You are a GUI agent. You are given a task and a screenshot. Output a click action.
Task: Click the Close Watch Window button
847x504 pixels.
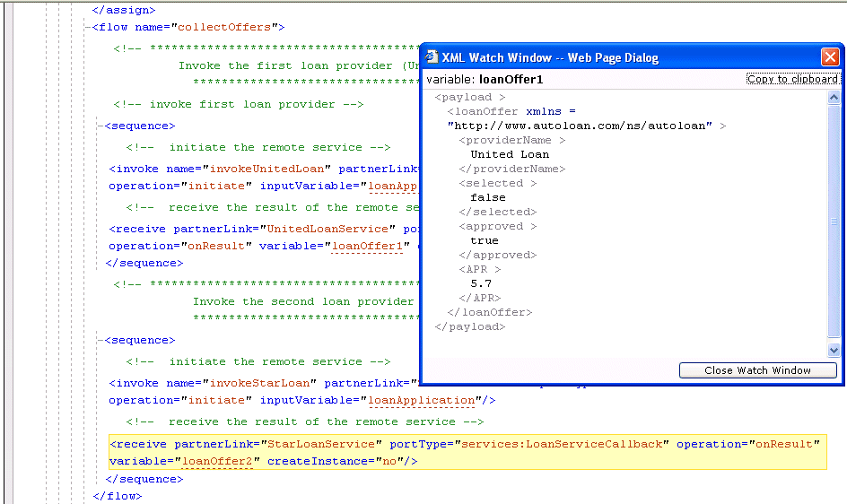[x=757, y=370]
